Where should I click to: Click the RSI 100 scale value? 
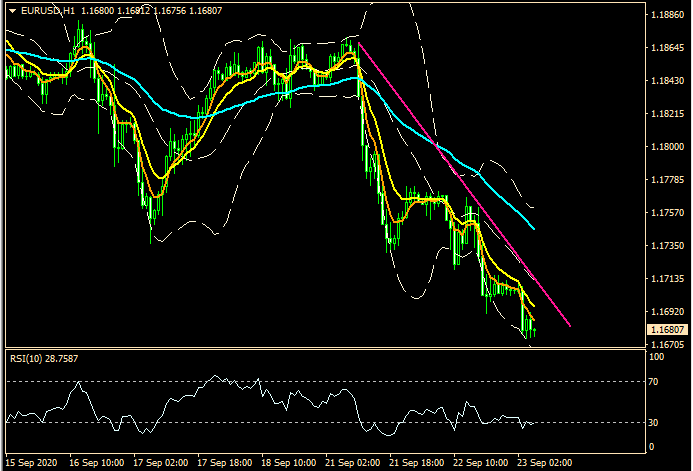tap(656, 356)
